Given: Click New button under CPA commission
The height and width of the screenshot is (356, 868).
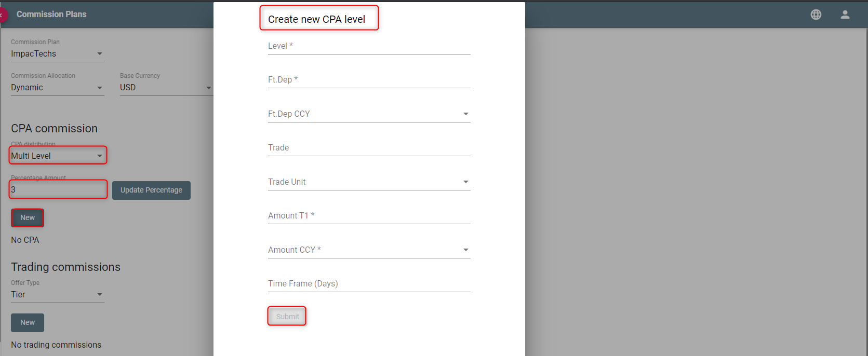Looking at the screenshot, I should [28, 218].
